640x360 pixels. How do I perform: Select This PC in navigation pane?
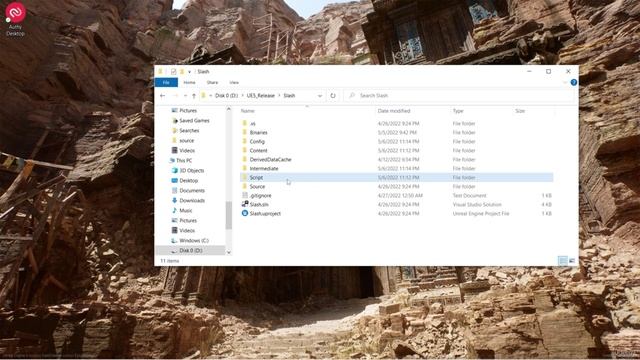coord(184,160)
